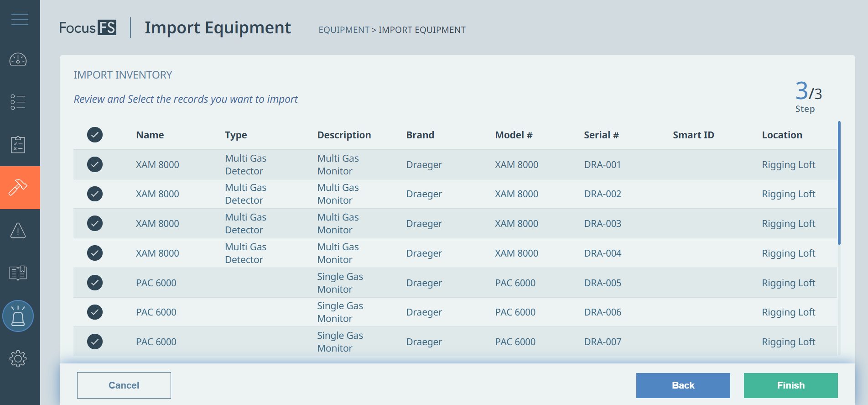The width and height of the screenshot is (868, 405).
Task: Open the open-book library icon
Action: tap(18, 273)
